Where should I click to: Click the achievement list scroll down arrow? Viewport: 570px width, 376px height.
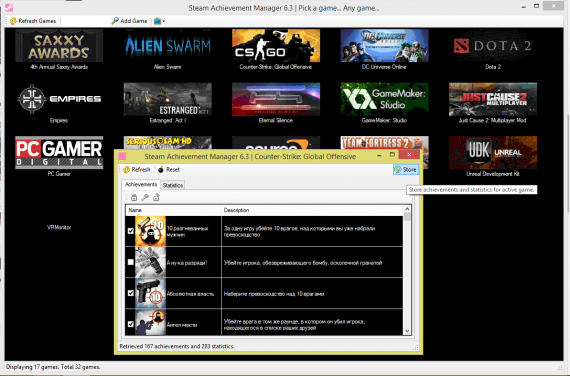407,331
